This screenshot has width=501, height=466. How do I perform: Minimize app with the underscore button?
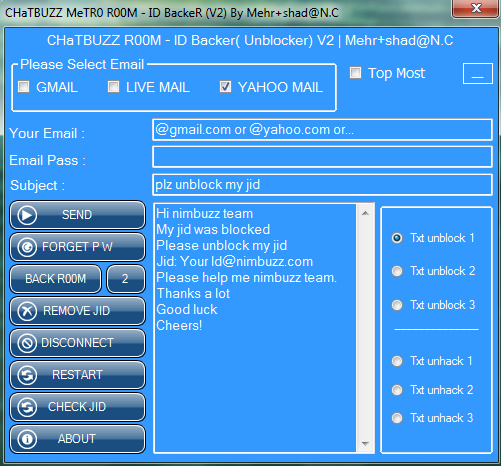478,73
